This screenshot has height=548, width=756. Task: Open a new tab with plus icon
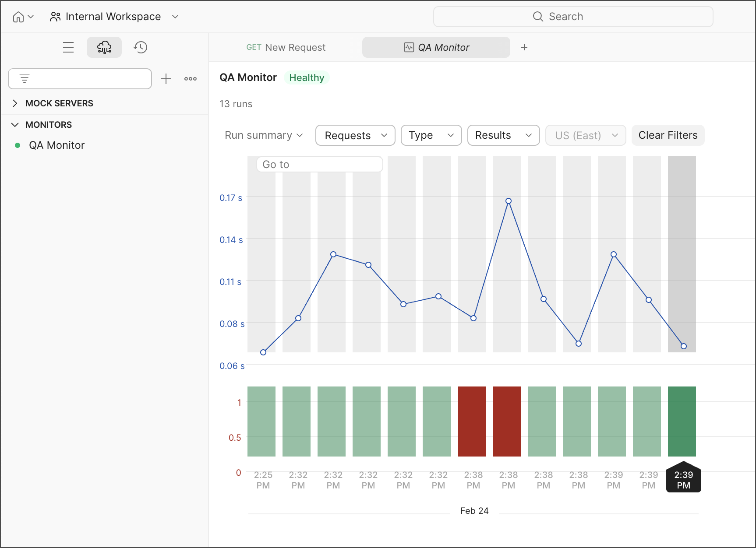coord(524,47)
